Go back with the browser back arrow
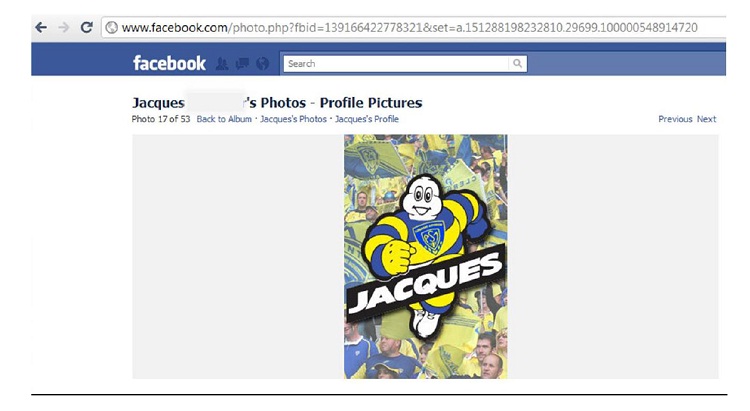This screenshot has height=411, width=750. click(x=41, y=28)
